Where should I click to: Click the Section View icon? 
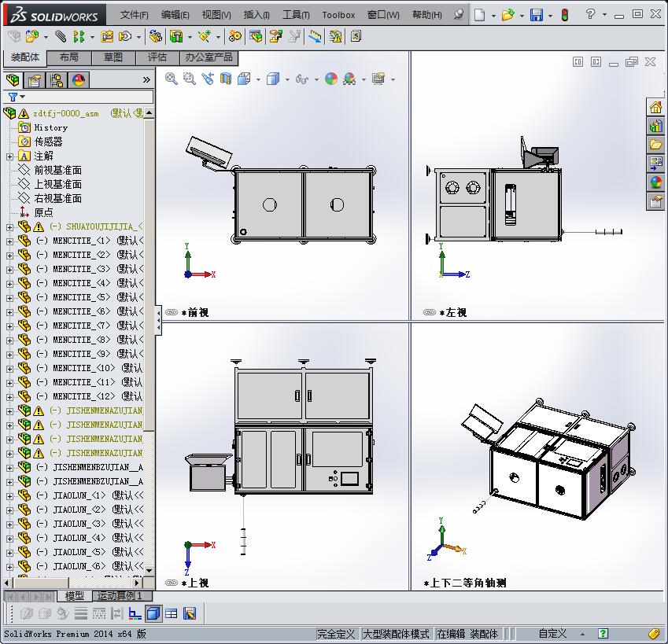coord(226,79)
